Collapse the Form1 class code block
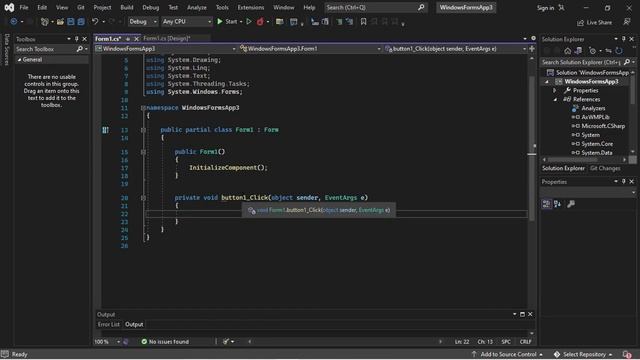640x360 pixels. point(143,130)
